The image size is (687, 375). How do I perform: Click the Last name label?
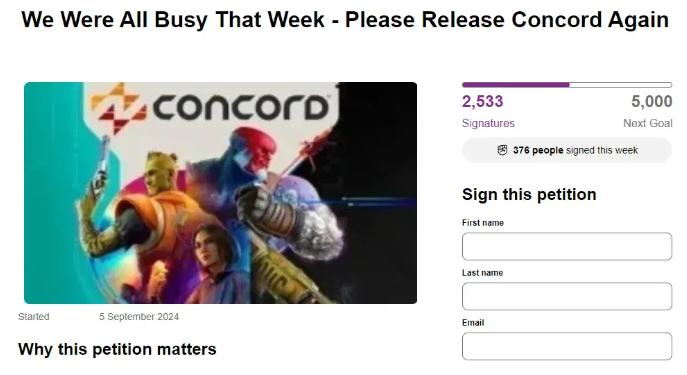(482, 272)
